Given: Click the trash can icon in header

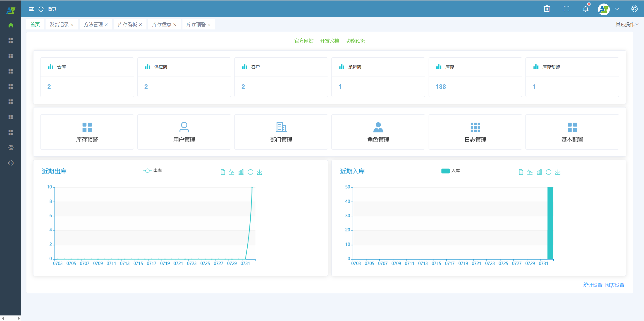Looking at the screenshot, I should (x=547, y=9).
